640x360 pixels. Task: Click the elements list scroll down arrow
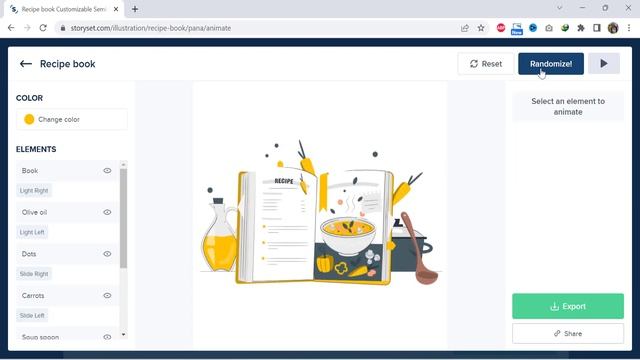pos(124,335)
